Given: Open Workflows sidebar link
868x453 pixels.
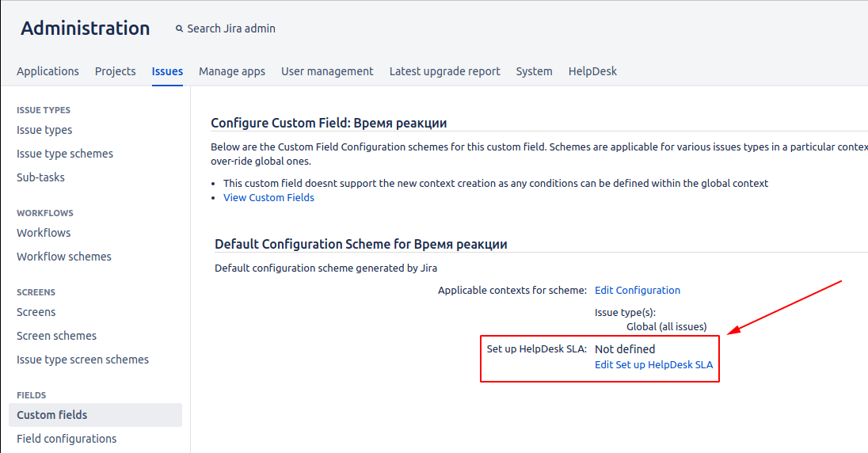Looking at the screenshot, I should (44, 233).
